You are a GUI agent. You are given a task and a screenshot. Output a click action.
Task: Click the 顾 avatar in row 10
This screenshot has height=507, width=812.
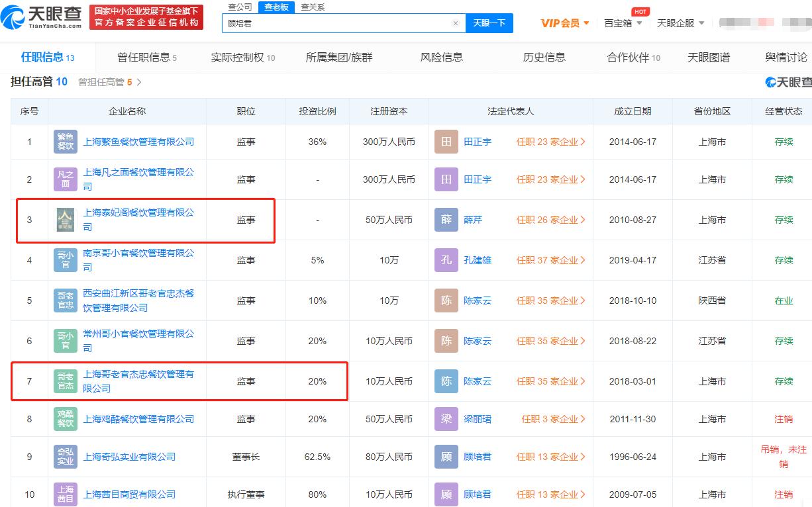point(446,494)
